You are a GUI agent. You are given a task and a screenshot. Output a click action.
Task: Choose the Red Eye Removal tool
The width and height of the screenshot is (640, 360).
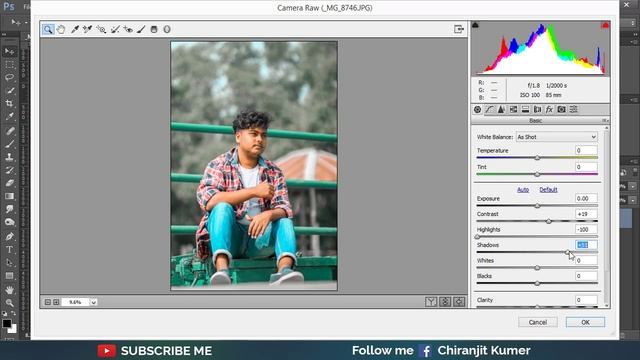(128, 29)
